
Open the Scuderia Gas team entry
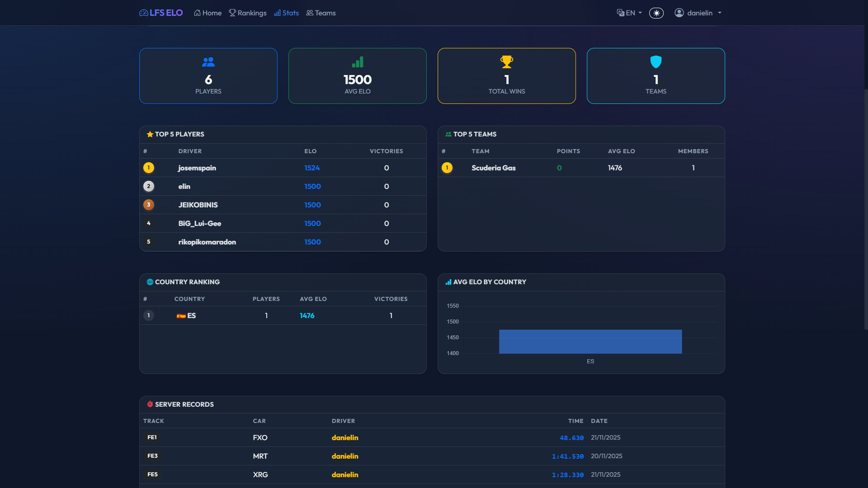coord(493,168)
